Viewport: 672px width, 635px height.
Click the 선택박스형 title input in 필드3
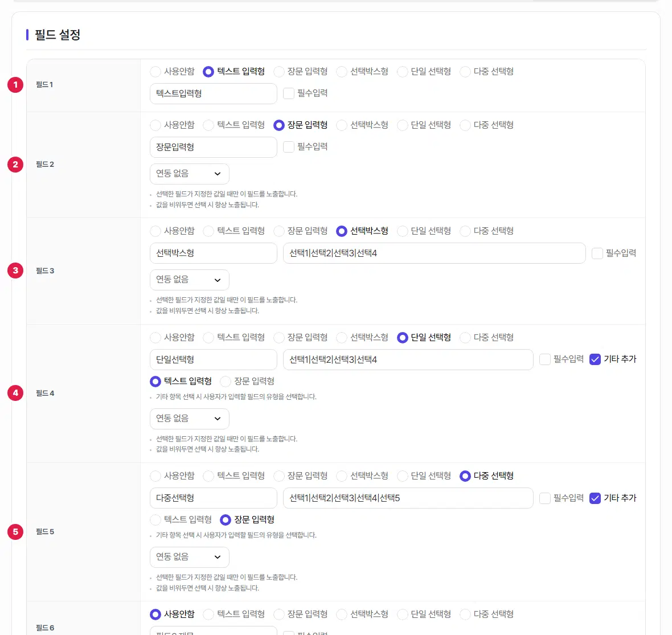(214, 253)
